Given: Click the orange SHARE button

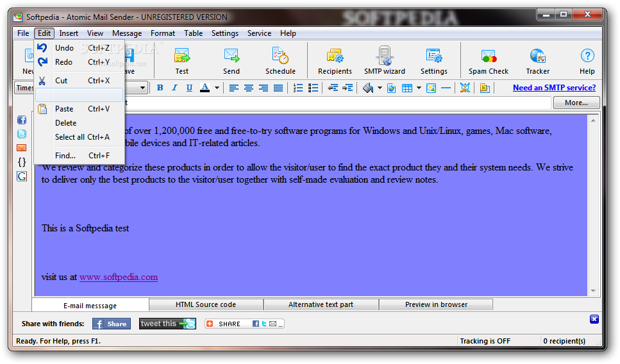Looking at the screenshot, I should 244,324.
